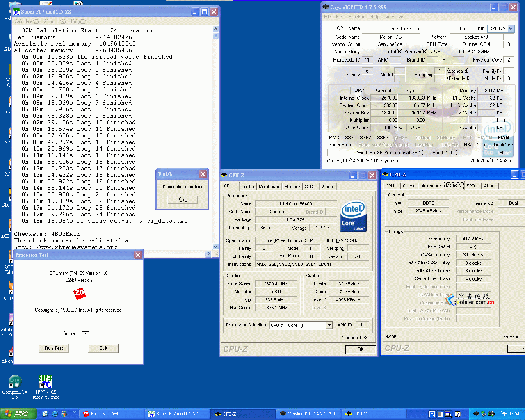525x420 pixels.
Task: Click the Super PI vertical scrollbar down arrow
Action: 216,247
